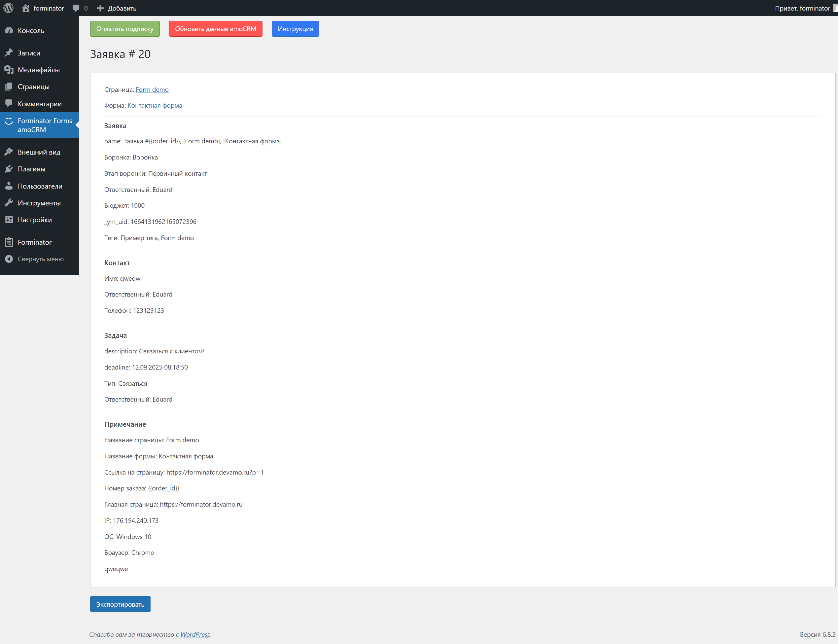Image resolution: width=838 pixels, height=644 pixels.
Task: Click the plus icon next to Добавить
Action: [x=100, y=8]
